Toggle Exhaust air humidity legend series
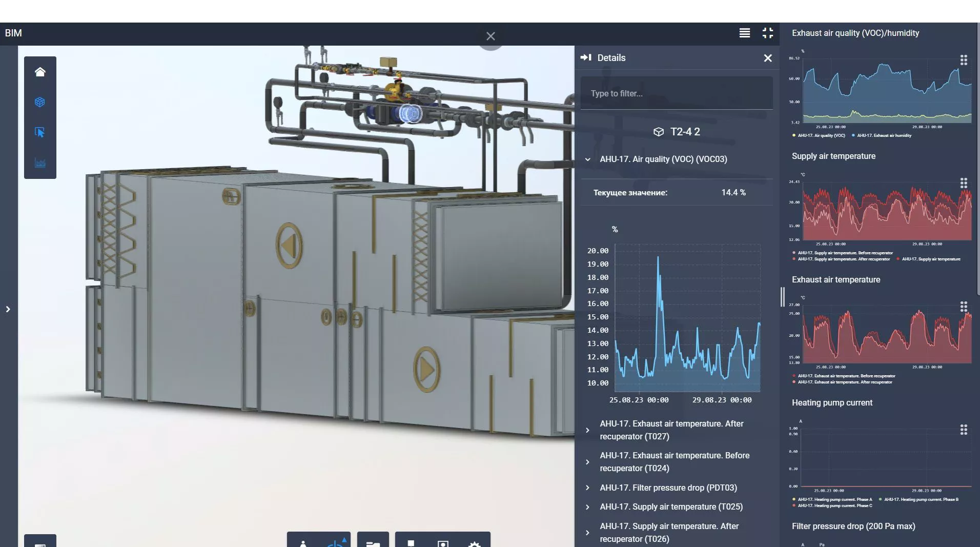Screen dimensions: 980x547 (x=882, y=135)
